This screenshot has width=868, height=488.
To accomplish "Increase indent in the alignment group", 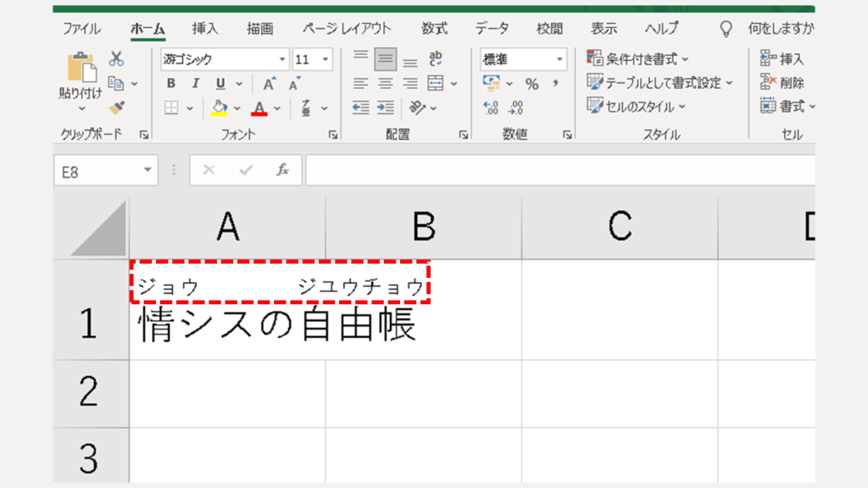I will (x=386, y=108).
